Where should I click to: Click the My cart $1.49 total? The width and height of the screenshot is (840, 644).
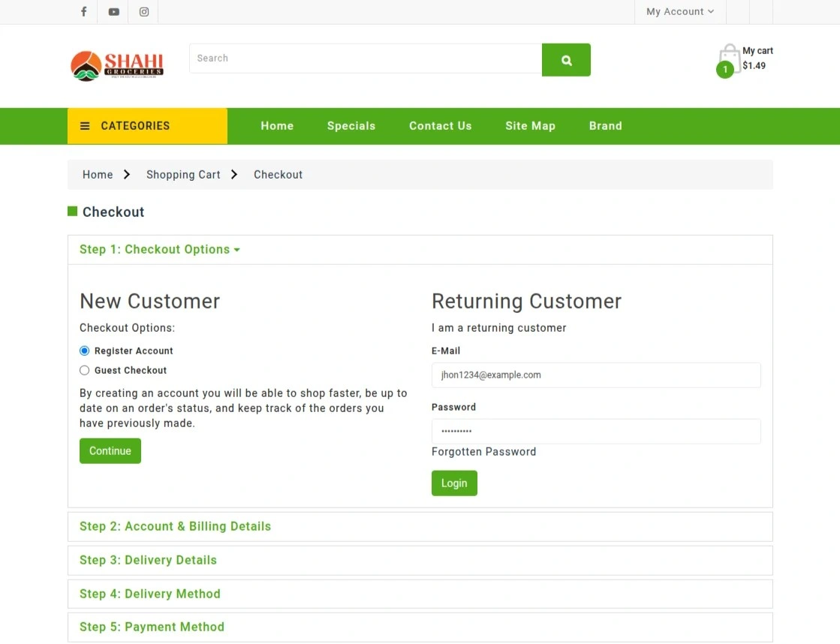pos(757,58)
